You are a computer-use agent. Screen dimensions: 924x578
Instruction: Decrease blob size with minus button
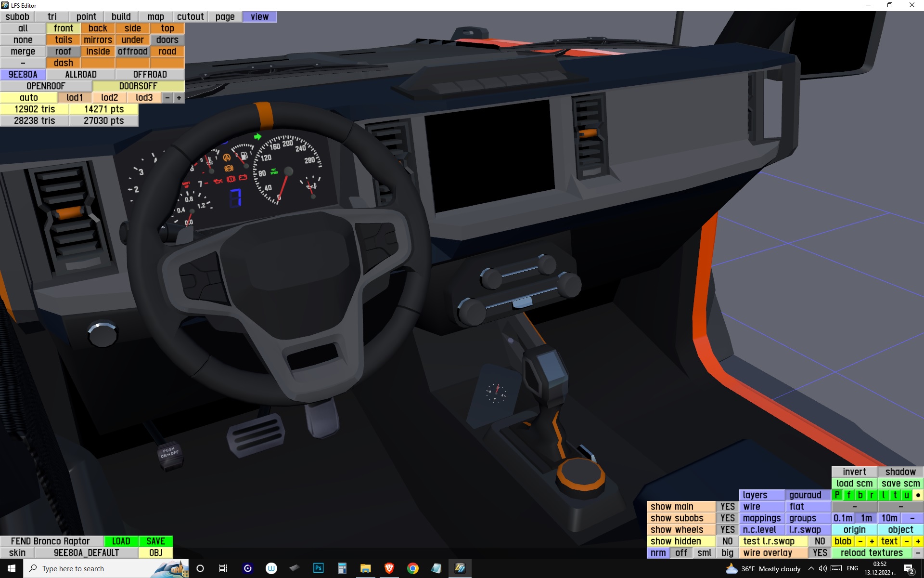coord(860,541)
